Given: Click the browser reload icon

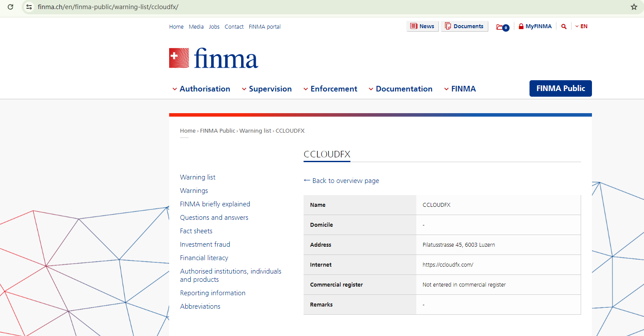Looking at the screenshot, I should click(x=10, y=7).
